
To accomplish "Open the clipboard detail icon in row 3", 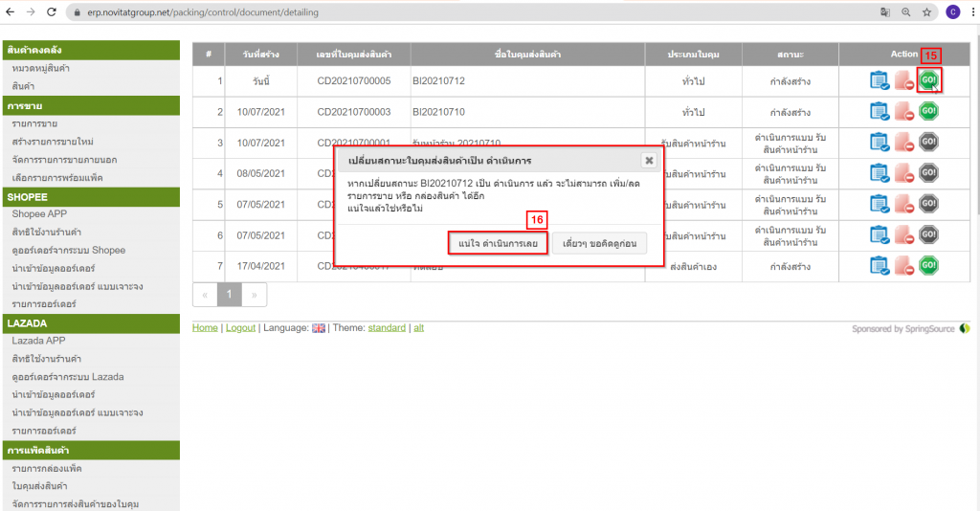I will tap(880, 143).
